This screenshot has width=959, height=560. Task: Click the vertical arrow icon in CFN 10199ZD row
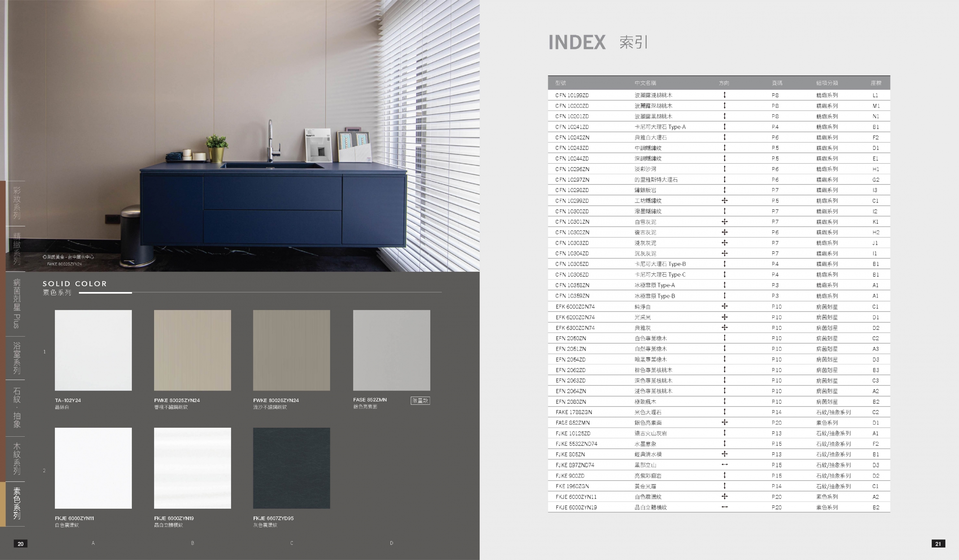click(x=724, y=95)
